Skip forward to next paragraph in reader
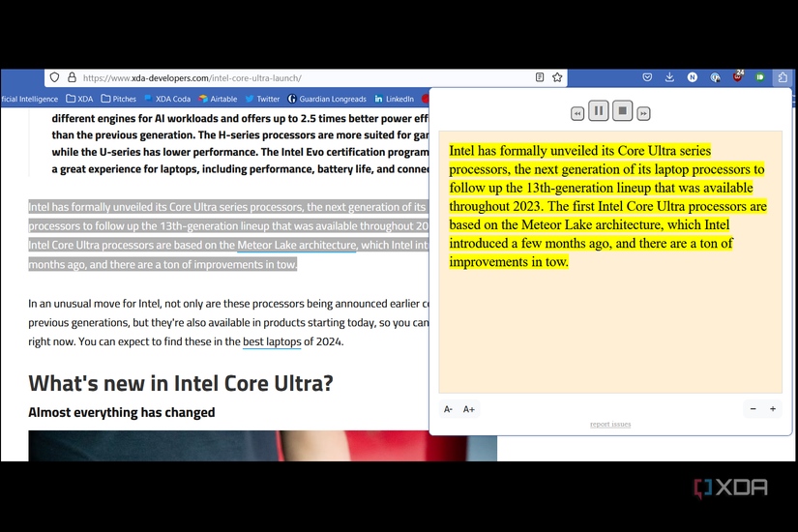798x532 pixels. pos(644,113)
